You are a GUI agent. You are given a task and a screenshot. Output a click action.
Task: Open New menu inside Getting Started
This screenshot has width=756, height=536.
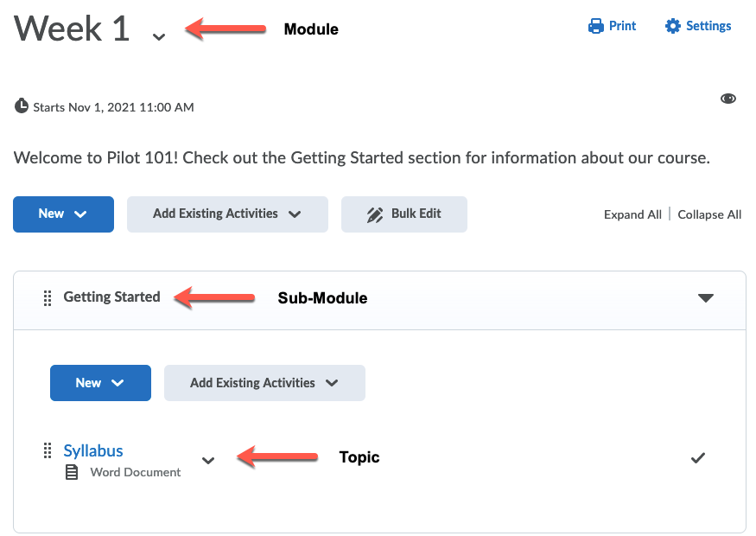point(100,383)
